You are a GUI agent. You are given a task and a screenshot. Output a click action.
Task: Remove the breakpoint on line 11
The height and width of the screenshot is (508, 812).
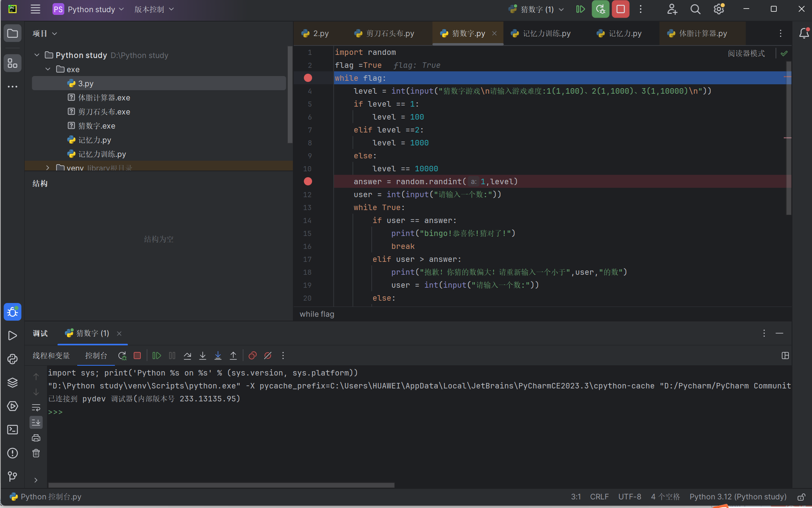308,181
